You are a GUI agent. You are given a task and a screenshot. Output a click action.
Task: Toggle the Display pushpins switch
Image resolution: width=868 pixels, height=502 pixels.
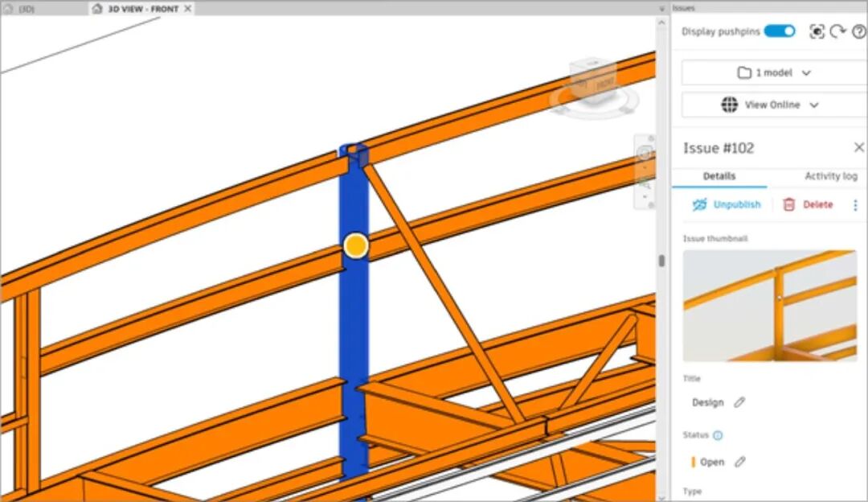[779, 31]
